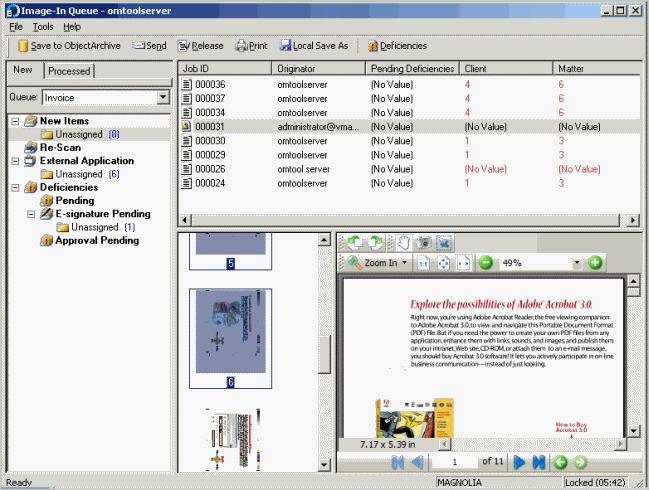The height and width of the screenshot is (490, 649).
Task: Open the Tools menu
Action: pyautogui.click(x=43, y=26)
